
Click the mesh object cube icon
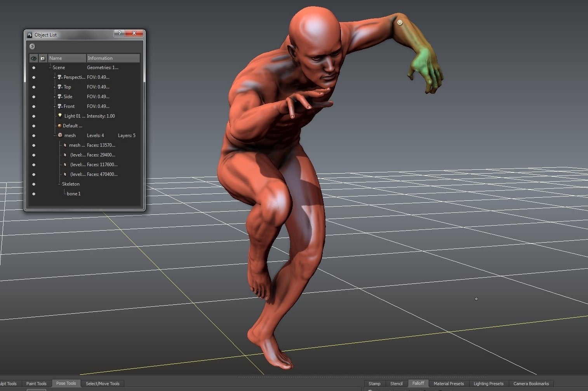(60, 136)
